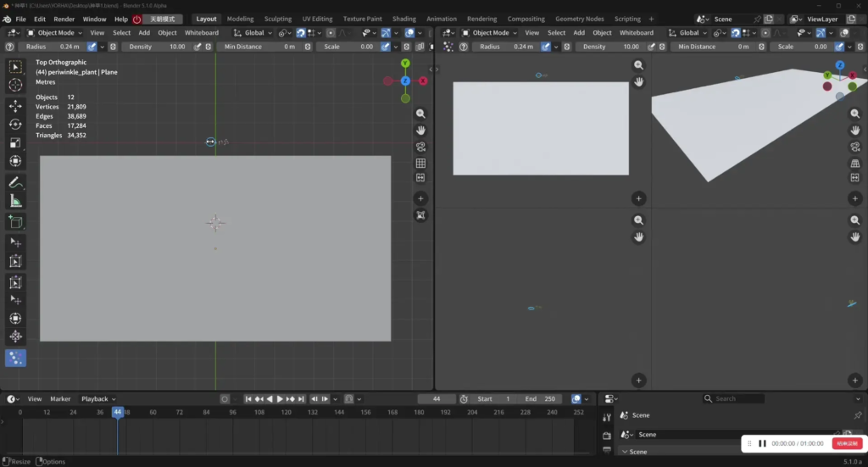Viewport: 868px width, 467px height.
Task: Open the Render menu
Action: tap(64, 19)
